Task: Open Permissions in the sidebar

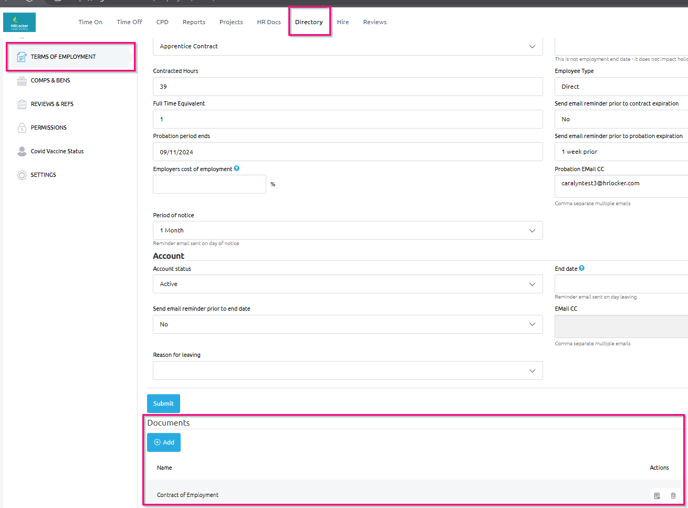Action: (48, 128)
